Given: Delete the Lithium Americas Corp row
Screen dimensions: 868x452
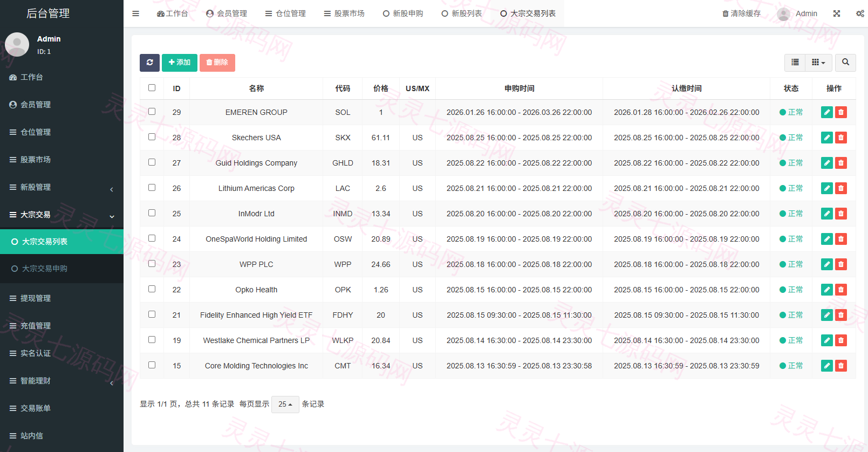Looking at the screenshot, I should point(840,188).
